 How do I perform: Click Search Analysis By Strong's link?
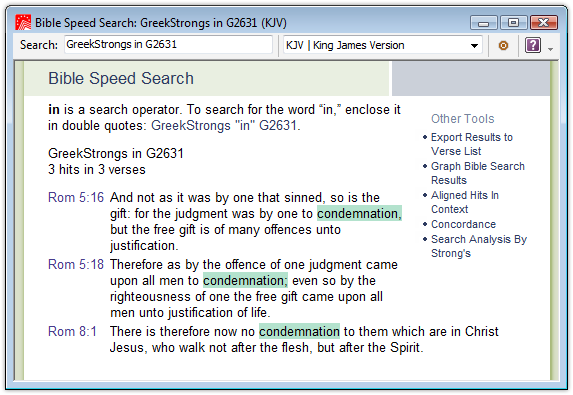(478, 246)
